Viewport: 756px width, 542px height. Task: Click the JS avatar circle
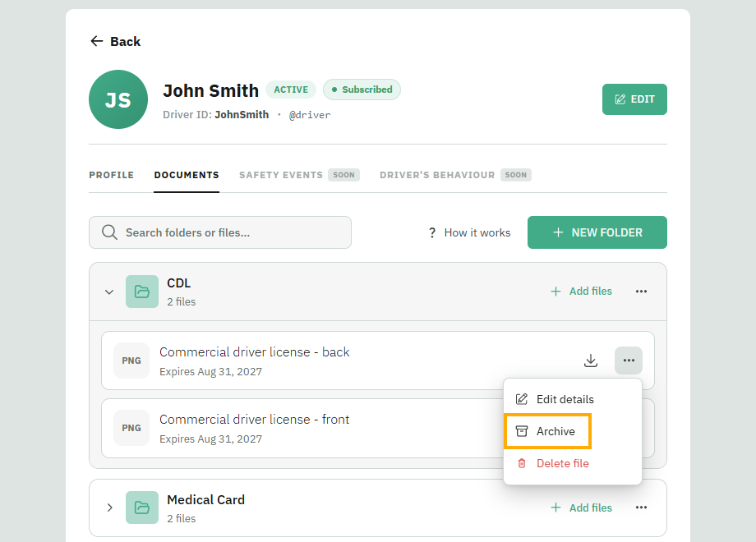pyautogui.click(x=118, y=99)
